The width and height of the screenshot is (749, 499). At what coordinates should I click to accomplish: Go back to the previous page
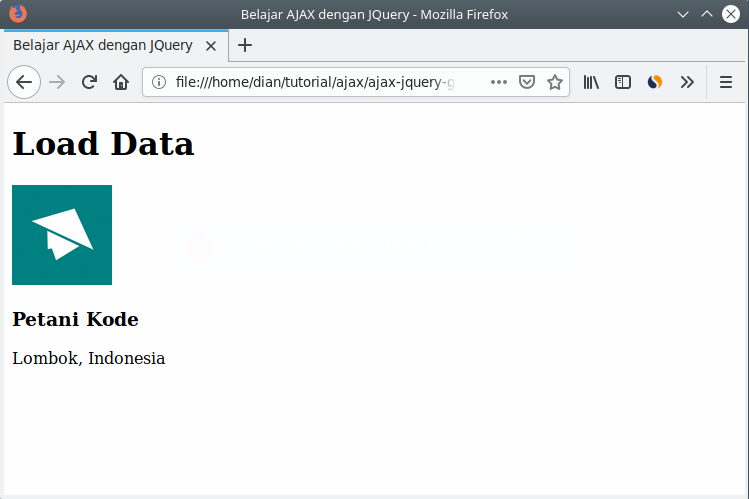[24, 82]
